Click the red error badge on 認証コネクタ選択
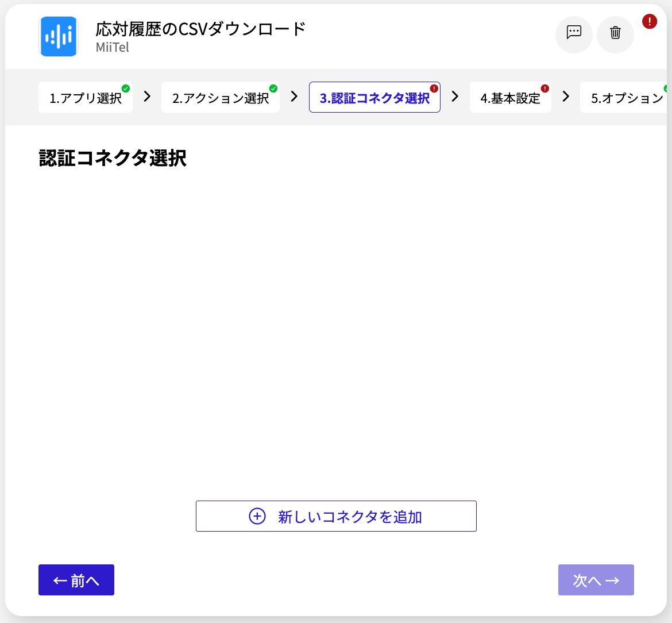The width and height of the screenshot is (672, 623). pyautogui.click(x=434, y=89)
